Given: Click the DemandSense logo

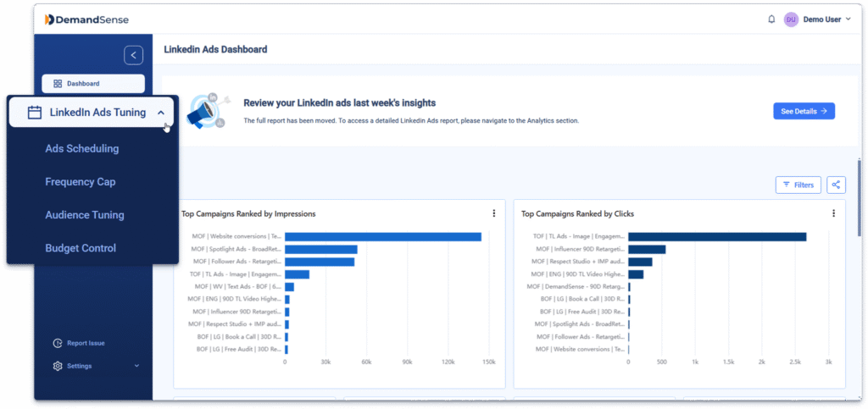Looking at the screenshot, I should [87, 19].
